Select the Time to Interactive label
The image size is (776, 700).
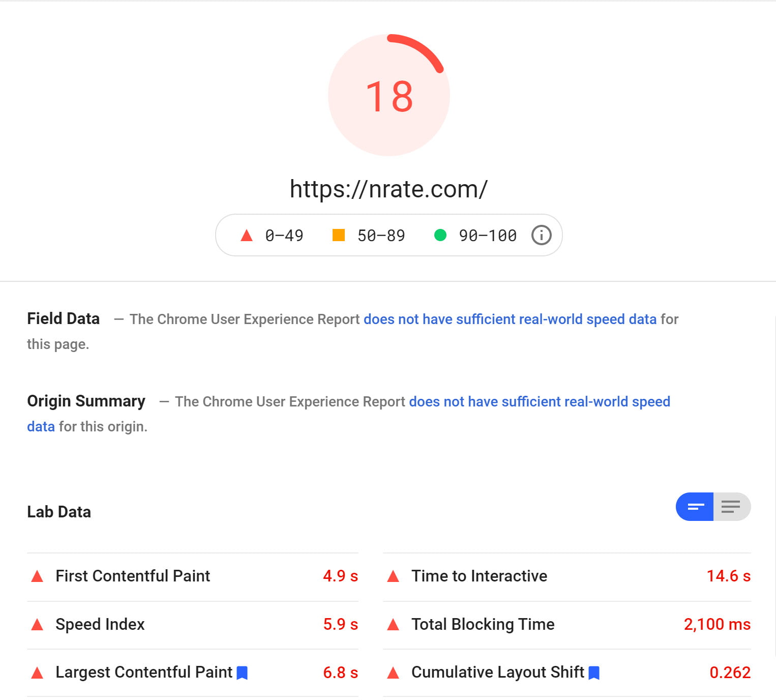[479, 576]
